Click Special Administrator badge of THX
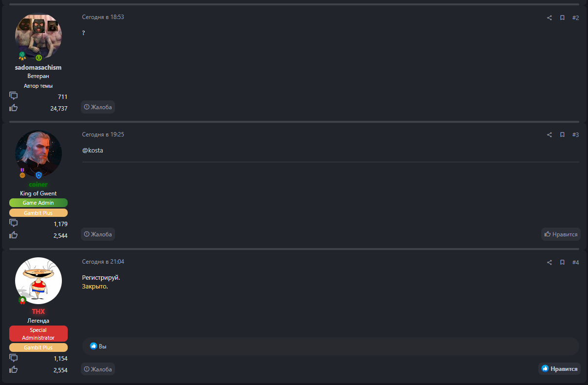Screen dimensions: 588x385 click(38, 334)
